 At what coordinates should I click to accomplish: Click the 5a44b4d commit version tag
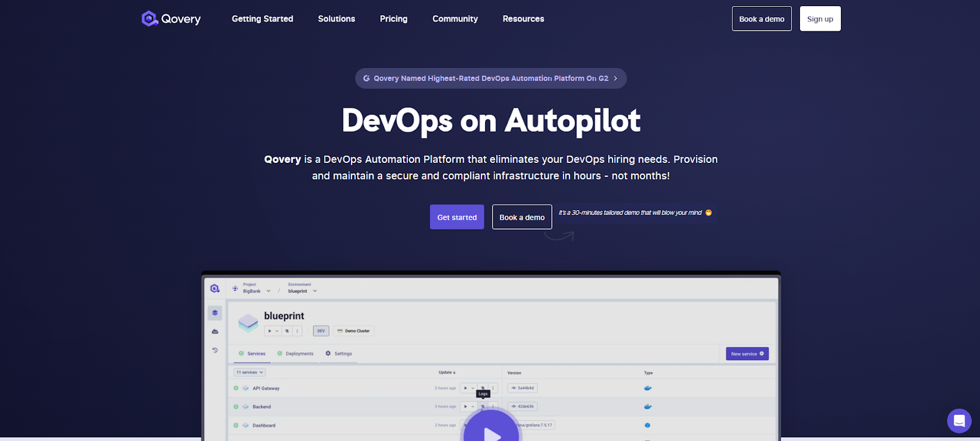[x=522, y=388]
